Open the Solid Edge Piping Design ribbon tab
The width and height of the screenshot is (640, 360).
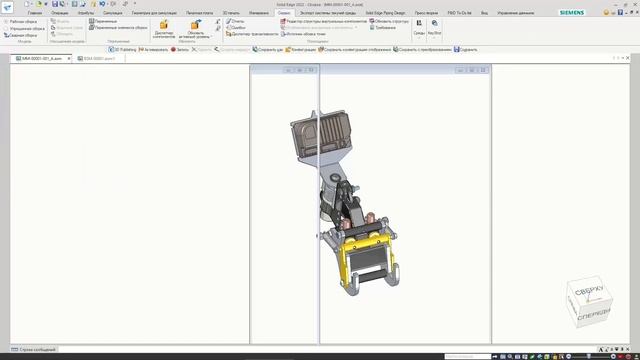coord(385,13)
